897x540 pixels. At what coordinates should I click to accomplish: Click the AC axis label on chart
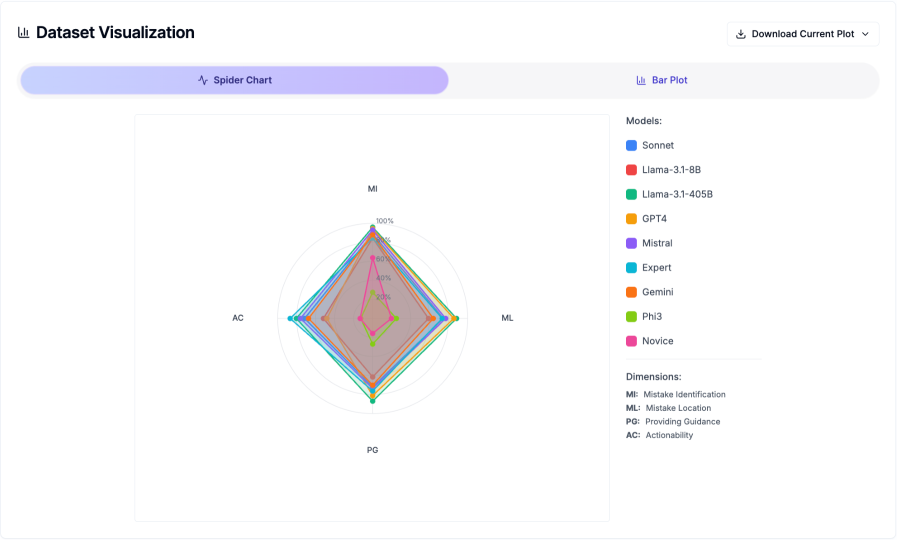point(238,318)
